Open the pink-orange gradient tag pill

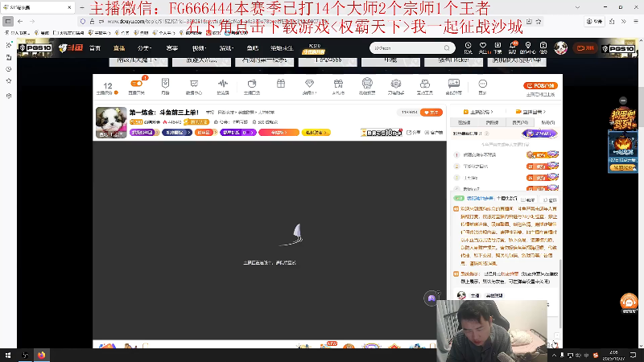279,133
